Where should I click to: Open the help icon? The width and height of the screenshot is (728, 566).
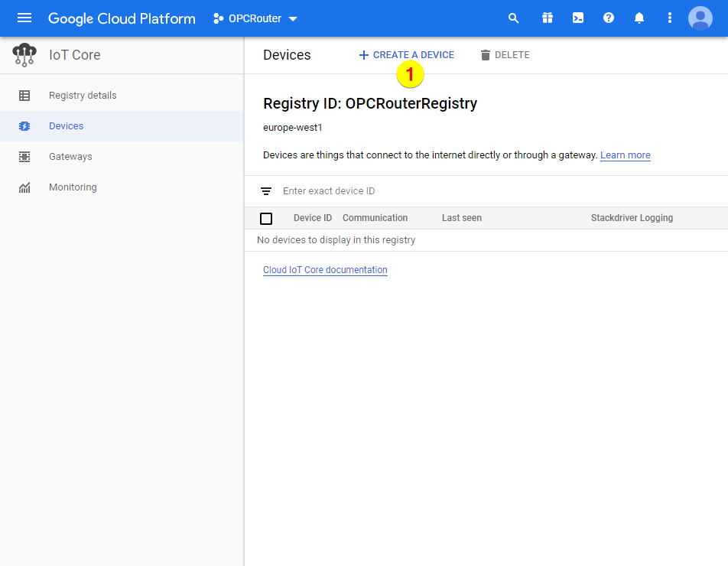(608, 18)
